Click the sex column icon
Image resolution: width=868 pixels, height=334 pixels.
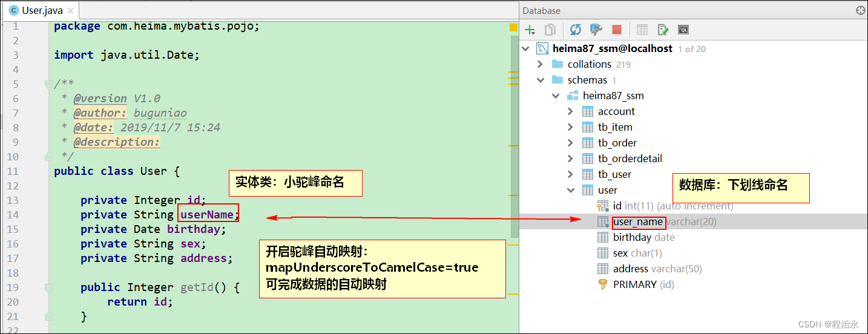(x=603, y=253)
